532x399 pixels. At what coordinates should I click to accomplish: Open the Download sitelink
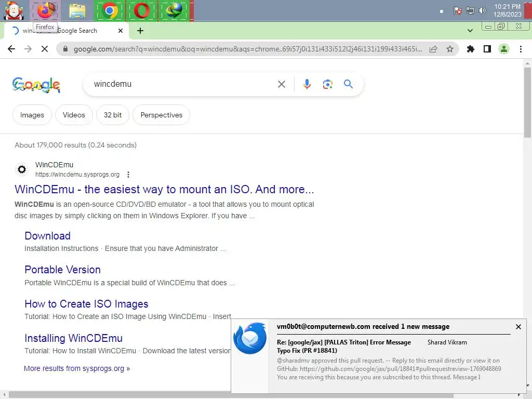pos(47,236)
